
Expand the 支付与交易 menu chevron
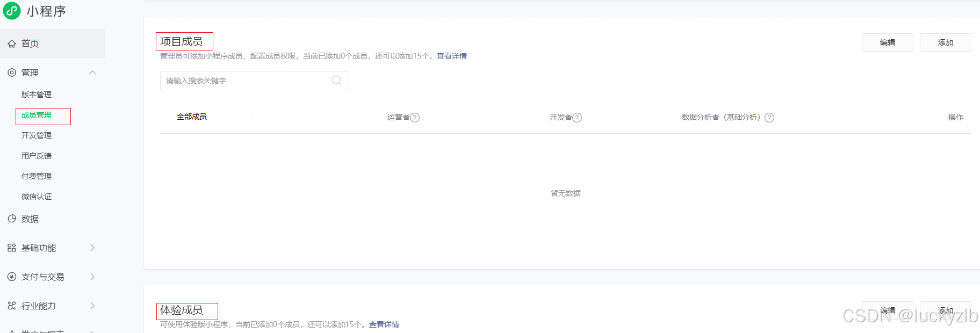coord(92,277)
